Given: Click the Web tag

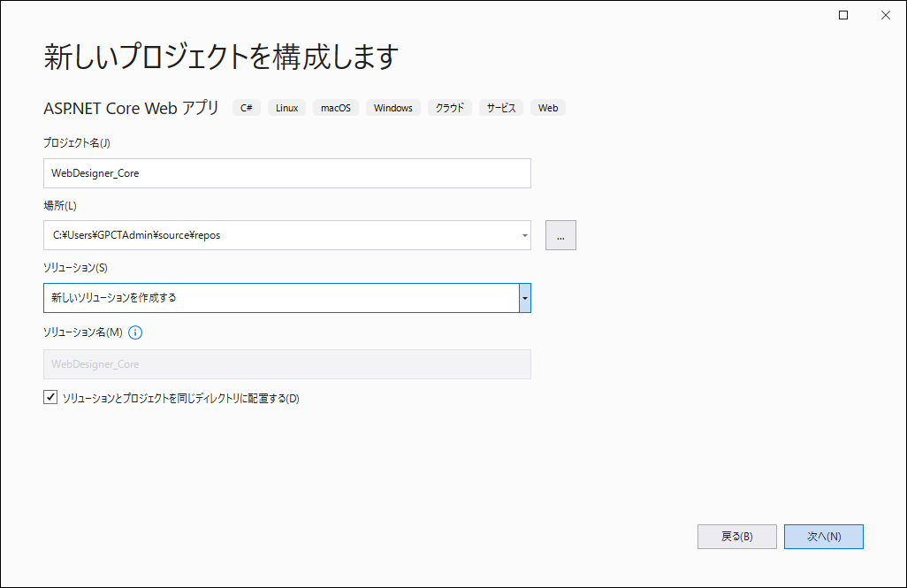Looking at the screenshot, I should [x=548, y=108].
